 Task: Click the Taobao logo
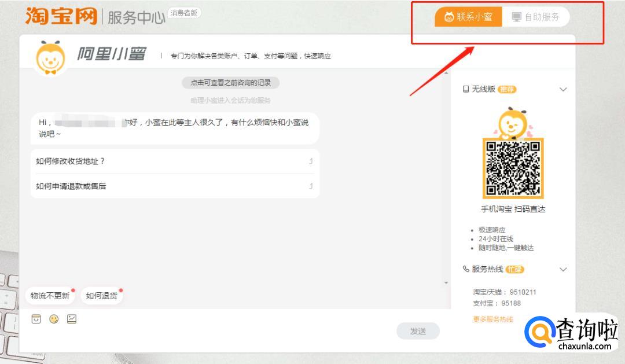[61, 16]
